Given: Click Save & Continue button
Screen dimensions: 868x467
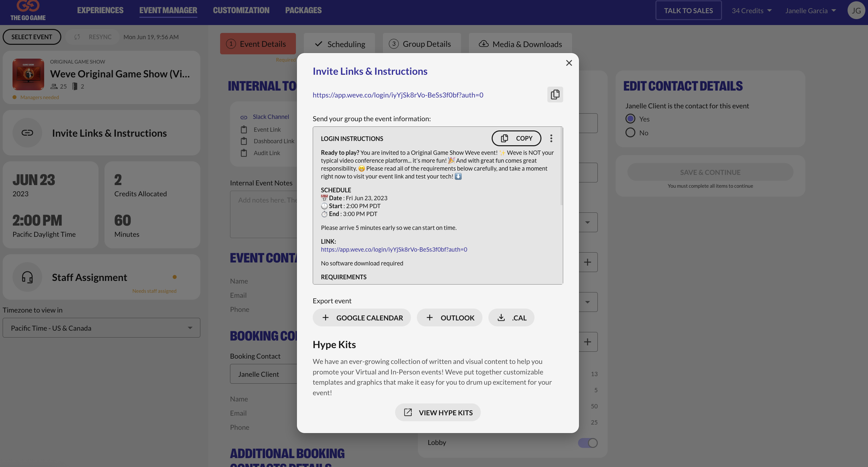Looking at the screenshot, I should pos(710,172).
